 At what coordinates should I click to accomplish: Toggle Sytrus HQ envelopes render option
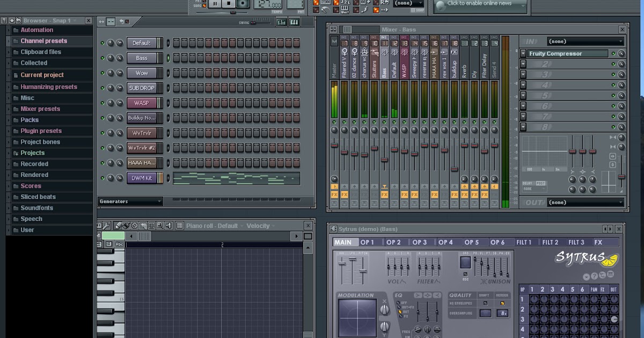(x=502, y=303)
